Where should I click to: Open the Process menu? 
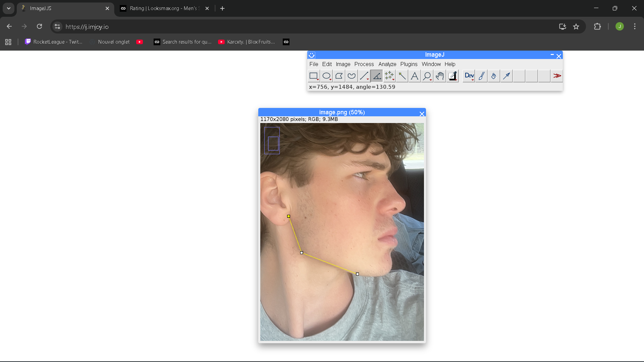[364, 64]
